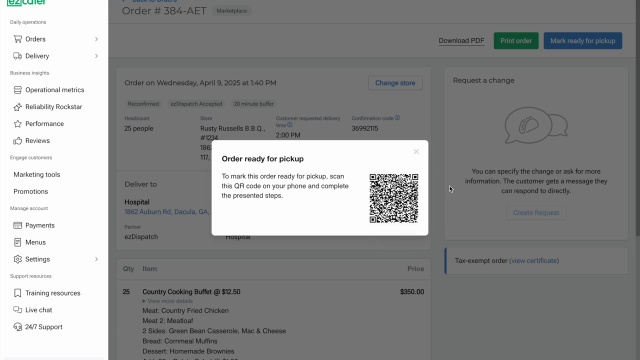Click the page vertical scrollbar
Screen dimensions: 640x360
point(638,118)
